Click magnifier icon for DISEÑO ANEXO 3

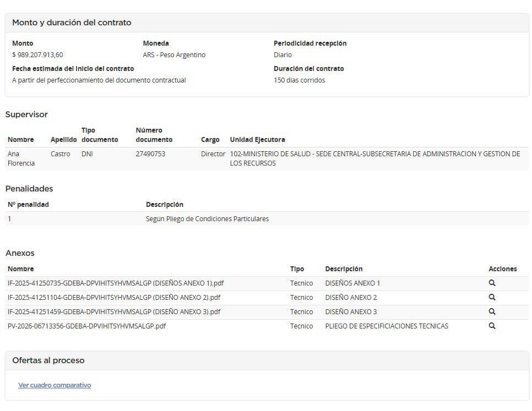(492, 311)
